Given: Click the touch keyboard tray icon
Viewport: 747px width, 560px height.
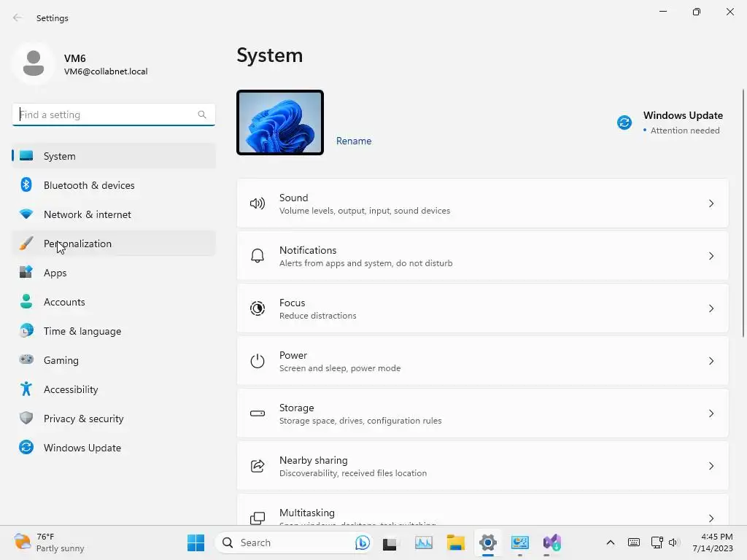Looking at the screenshot, I should [x=634, y=542].
